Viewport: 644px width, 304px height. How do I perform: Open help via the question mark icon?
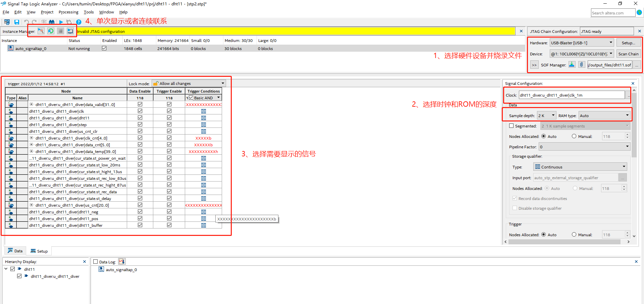click(79, 22)
